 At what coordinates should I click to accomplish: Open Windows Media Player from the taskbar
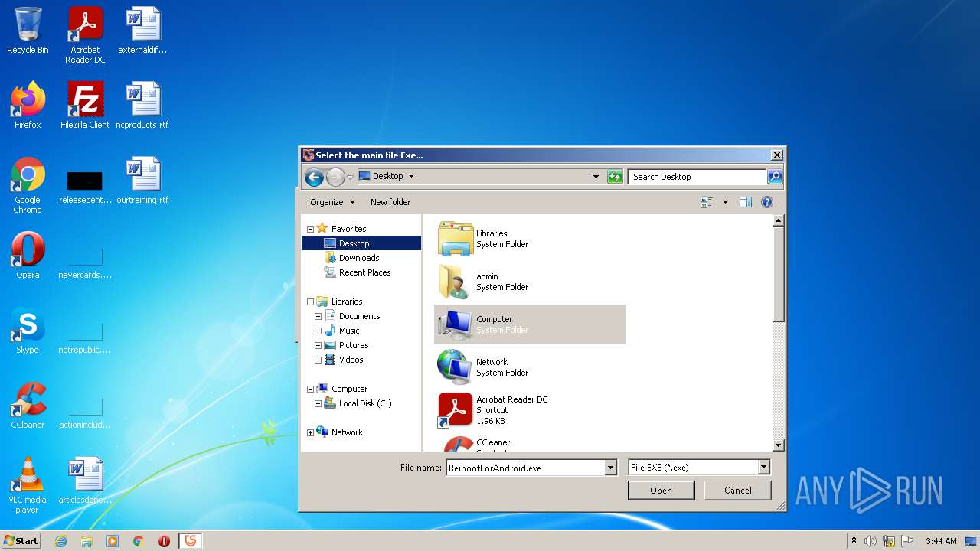[x=113, y=541]
